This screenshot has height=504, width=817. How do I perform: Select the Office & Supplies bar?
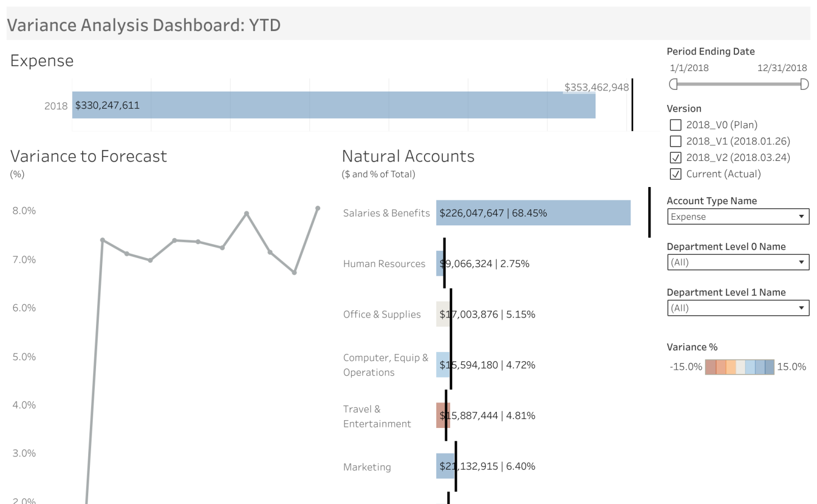click(x=443, y=314)
